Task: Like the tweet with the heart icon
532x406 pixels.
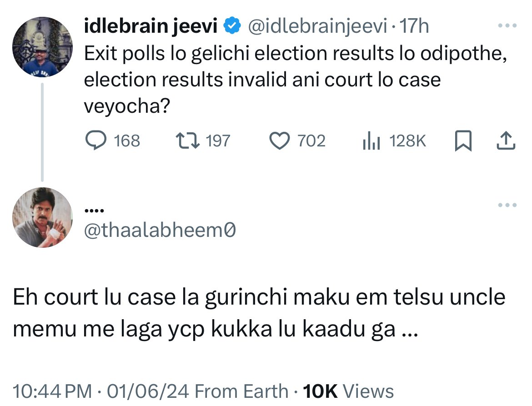Action: (x=280, y=140)
